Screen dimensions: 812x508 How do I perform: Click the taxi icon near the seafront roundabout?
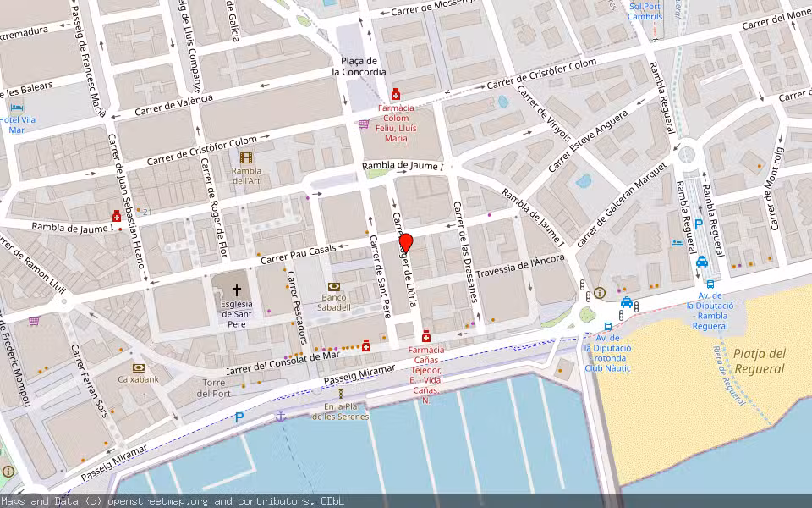click(627, 302)
